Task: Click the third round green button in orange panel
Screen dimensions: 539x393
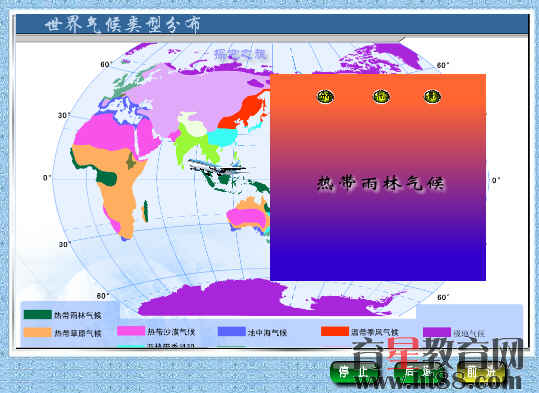Action: [432, 96]
